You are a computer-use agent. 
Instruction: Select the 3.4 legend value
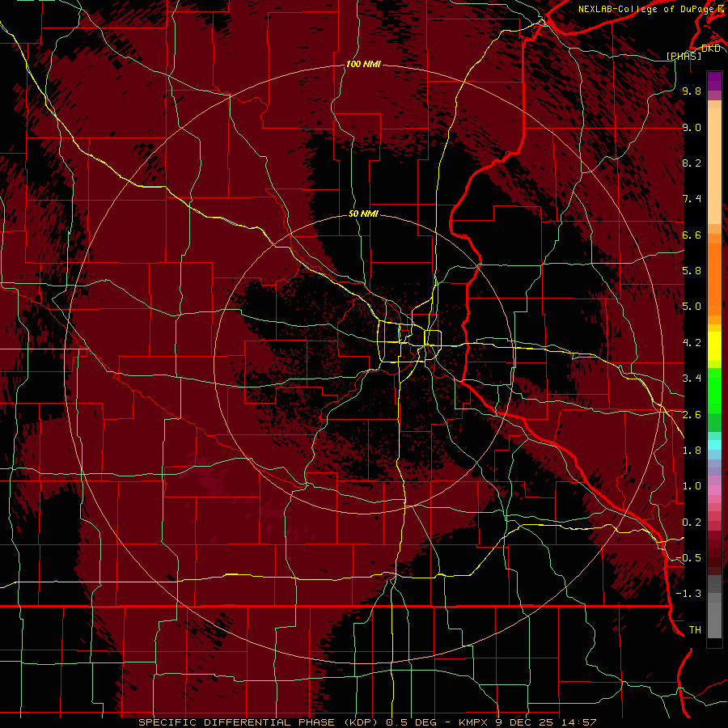692,379
